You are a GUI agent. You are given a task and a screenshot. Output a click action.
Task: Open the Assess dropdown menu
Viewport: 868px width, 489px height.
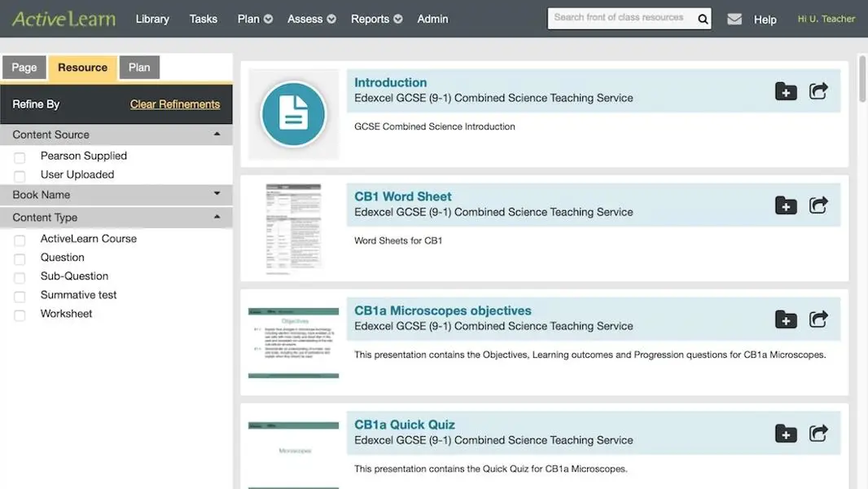click(311, 19)
